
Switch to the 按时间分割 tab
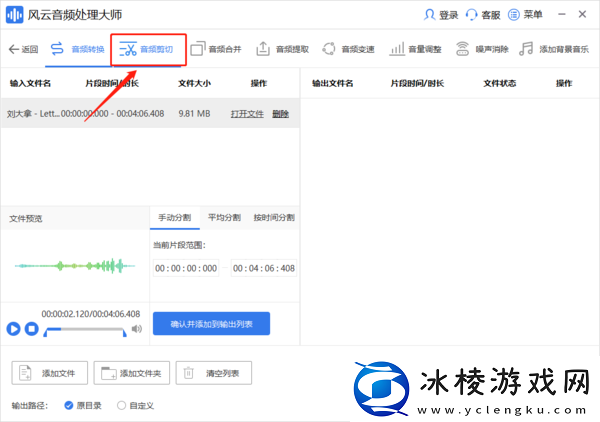(x=274, y=218)
